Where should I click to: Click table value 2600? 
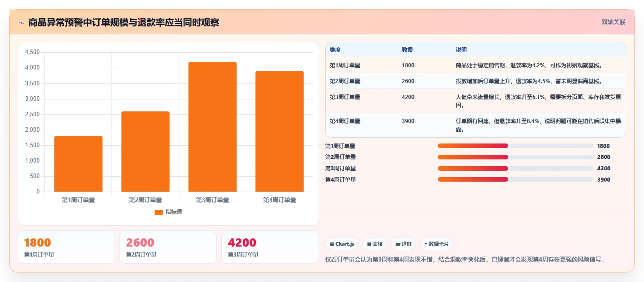[408, 81]
